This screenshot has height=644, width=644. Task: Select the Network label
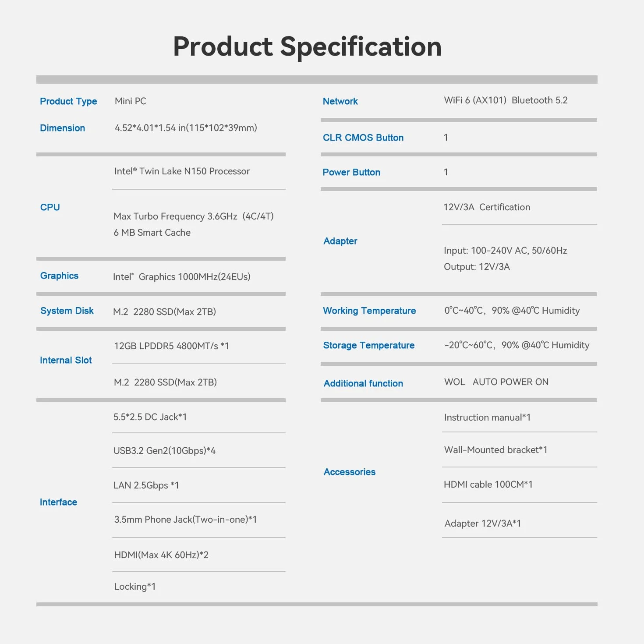(x=340, y=101)
